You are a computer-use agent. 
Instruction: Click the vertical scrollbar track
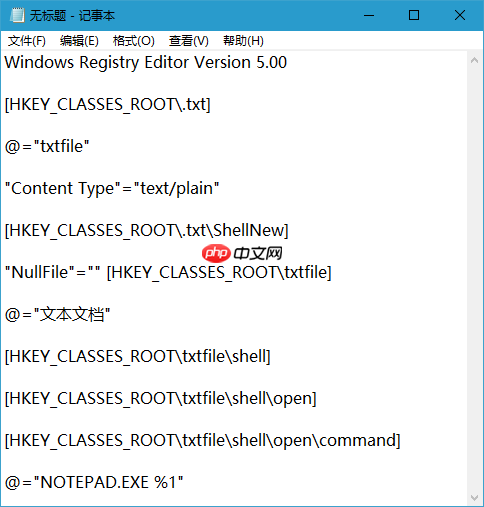(474, 279)
